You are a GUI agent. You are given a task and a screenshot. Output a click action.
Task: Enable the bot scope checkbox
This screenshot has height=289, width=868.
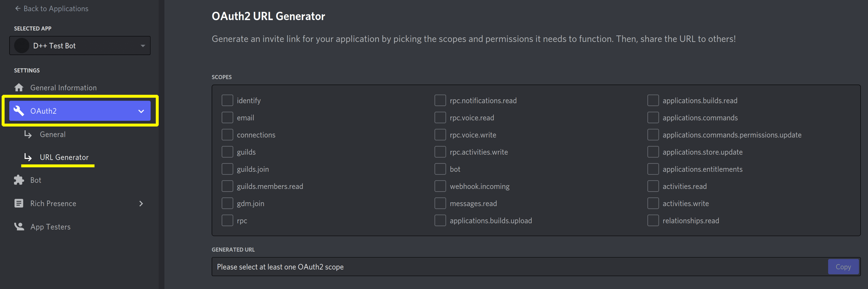(440, 169)
